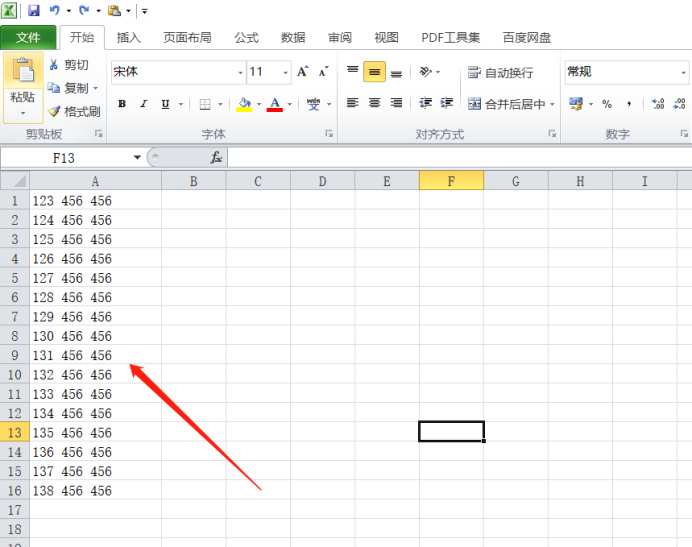Screen dimensions: 692x547
Task: Click the Name Box showing F13
Action: pyautogui.click(x=64, y=158)
